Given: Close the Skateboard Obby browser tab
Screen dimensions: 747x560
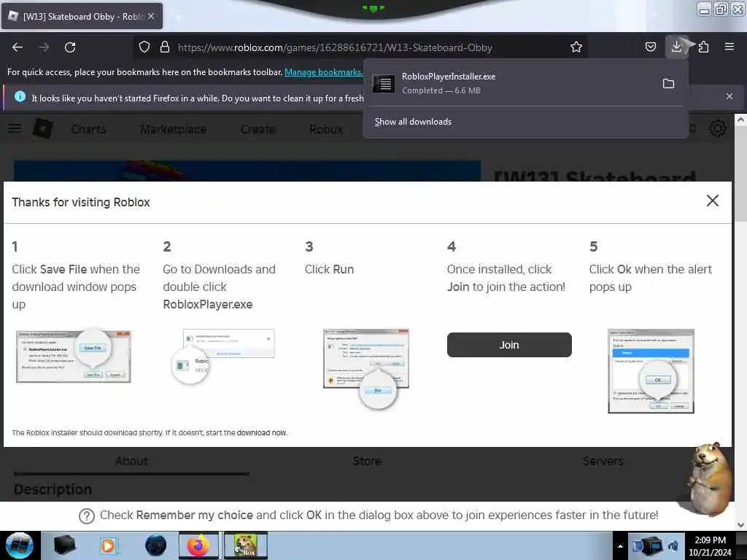Looking at the screenshot, I should tap(151, 16).
